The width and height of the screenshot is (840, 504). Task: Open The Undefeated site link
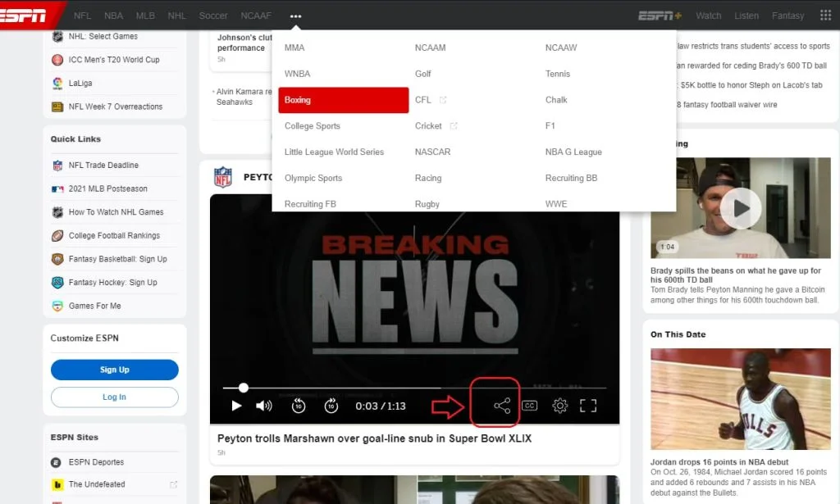[97, 484]
